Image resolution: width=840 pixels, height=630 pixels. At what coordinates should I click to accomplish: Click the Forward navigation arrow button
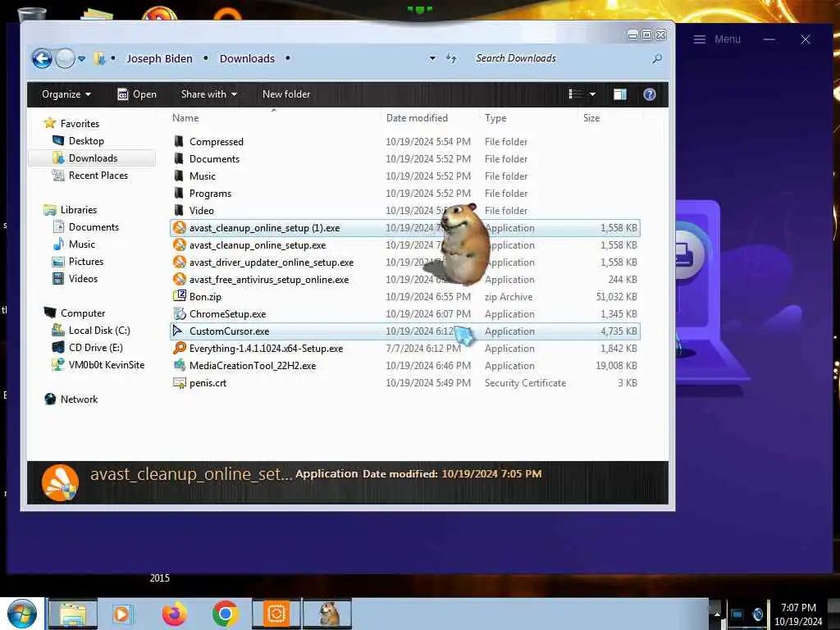[x=65, y=58]
